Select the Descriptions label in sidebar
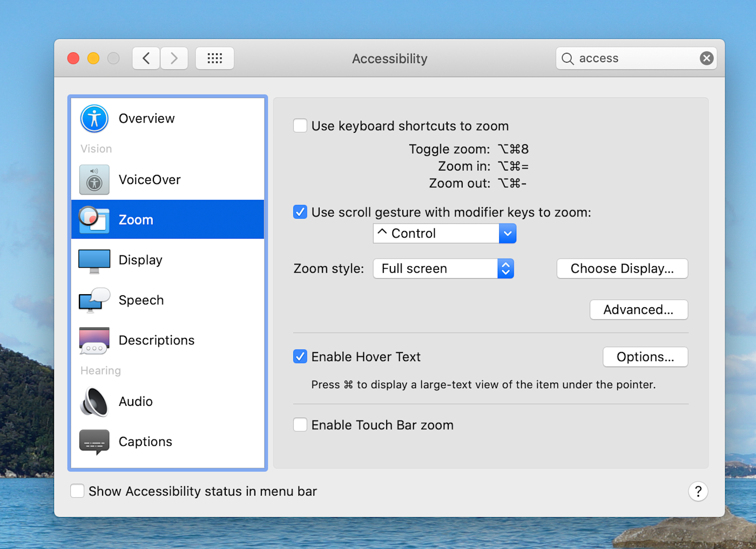 tap(157, 341)
